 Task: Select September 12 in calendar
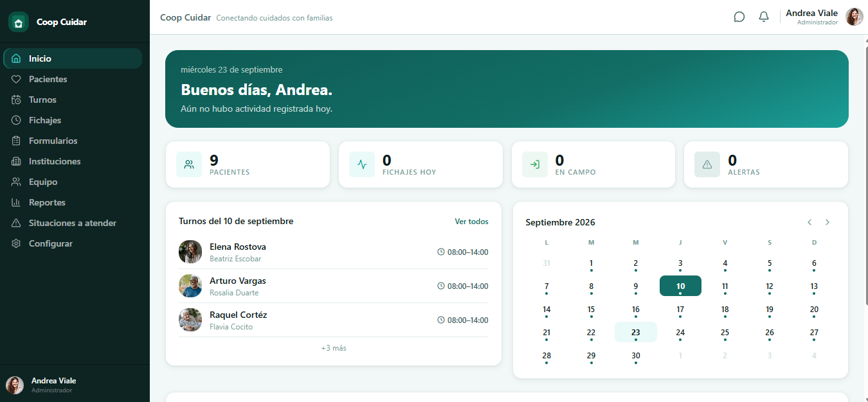pos(770,287)
